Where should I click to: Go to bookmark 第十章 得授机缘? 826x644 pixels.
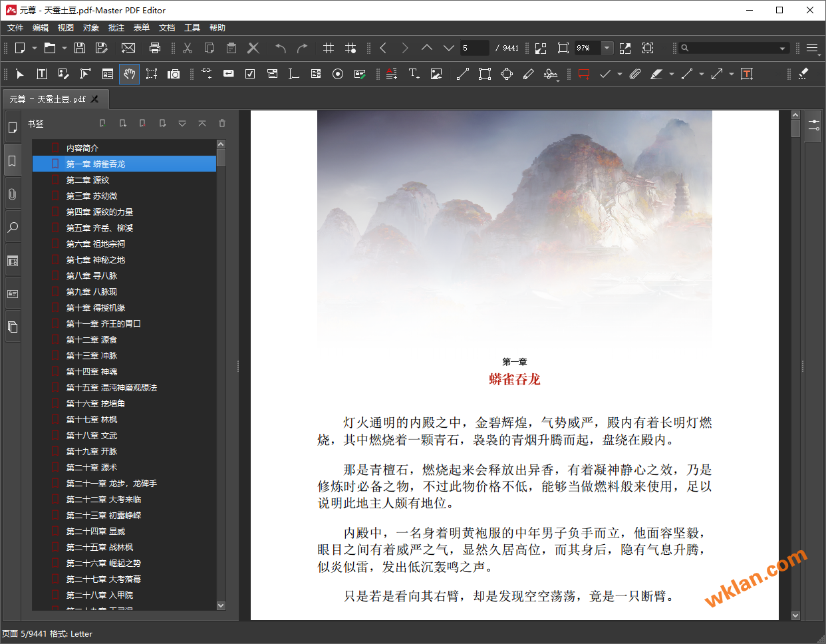tap(95, 308)
